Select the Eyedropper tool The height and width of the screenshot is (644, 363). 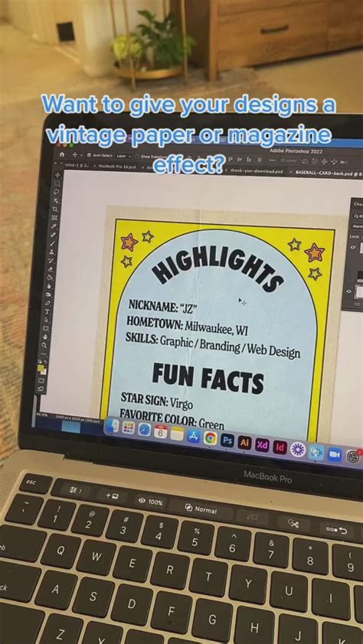(54, 226)
